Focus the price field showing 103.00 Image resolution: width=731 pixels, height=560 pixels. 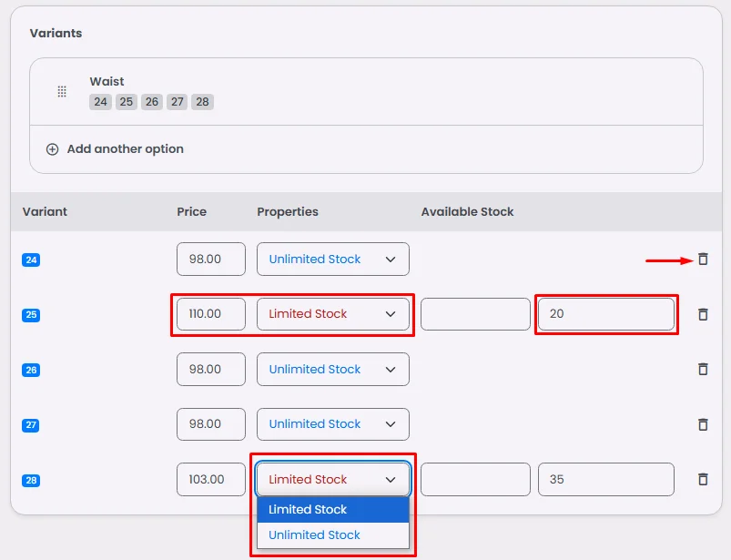[211, 479]
